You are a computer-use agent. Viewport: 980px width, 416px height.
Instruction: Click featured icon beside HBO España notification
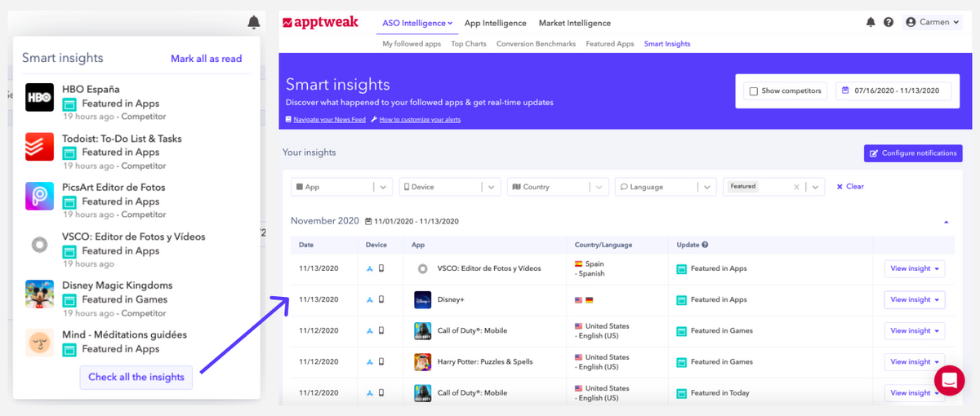coord(70,104)
